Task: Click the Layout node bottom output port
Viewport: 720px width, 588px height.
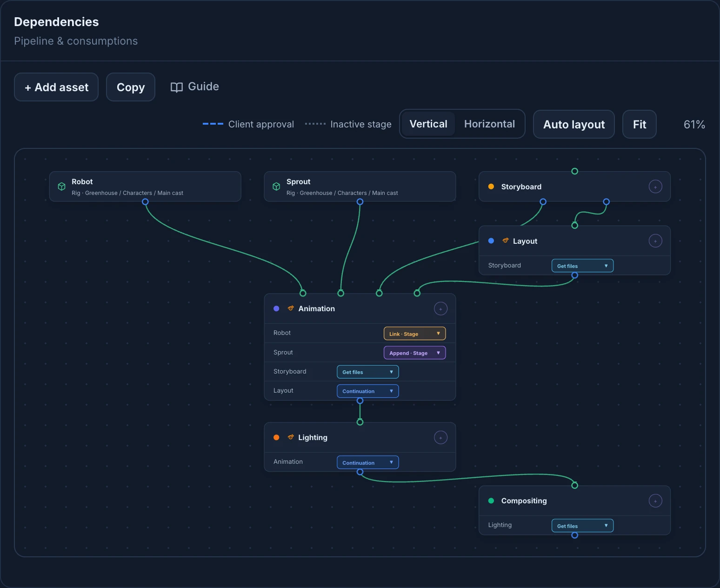Action: click(x=575, y=275)
